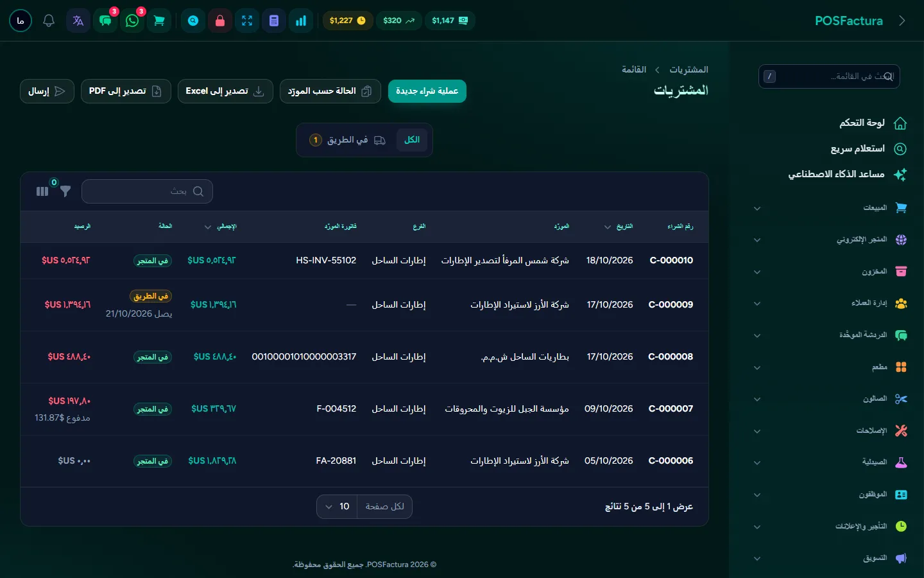
Task: Select the في الطريق tab
Action: coord(347,140)
